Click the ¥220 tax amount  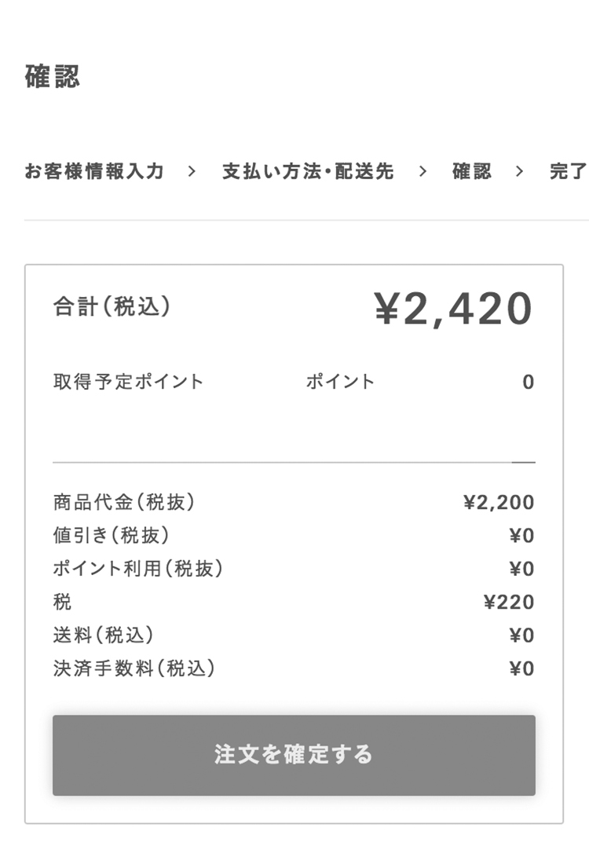tap(509, 602)
